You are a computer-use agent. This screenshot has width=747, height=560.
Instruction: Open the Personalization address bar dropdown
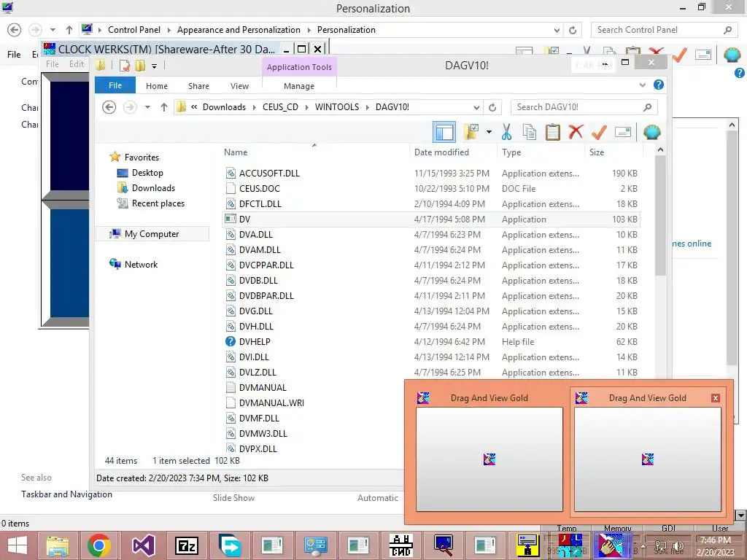(557, 30)
